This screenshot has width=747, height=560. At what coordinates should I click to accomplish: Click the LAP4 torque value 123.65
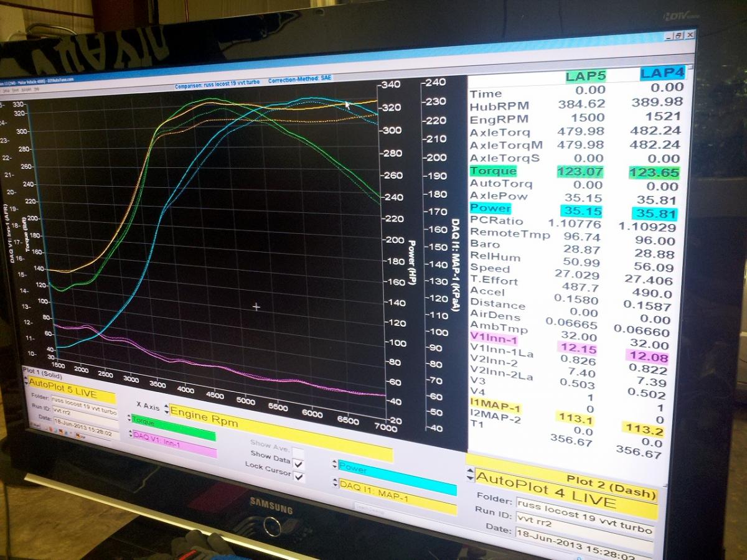pos(654,173)
